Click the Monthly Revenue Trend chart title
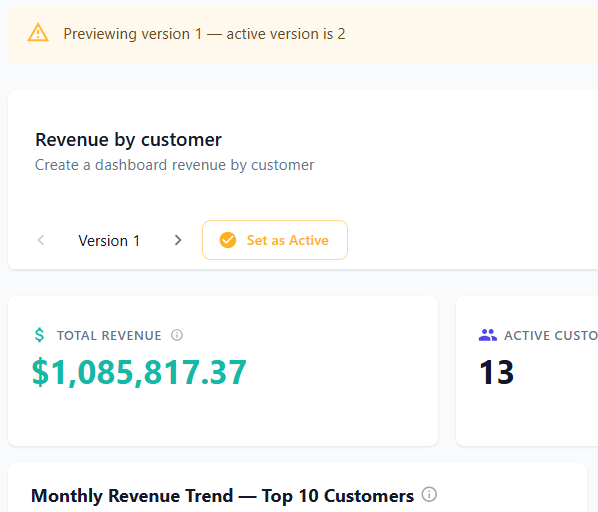Image resolution: width=598 pixels, height=512 pixels. pos(222,496)
